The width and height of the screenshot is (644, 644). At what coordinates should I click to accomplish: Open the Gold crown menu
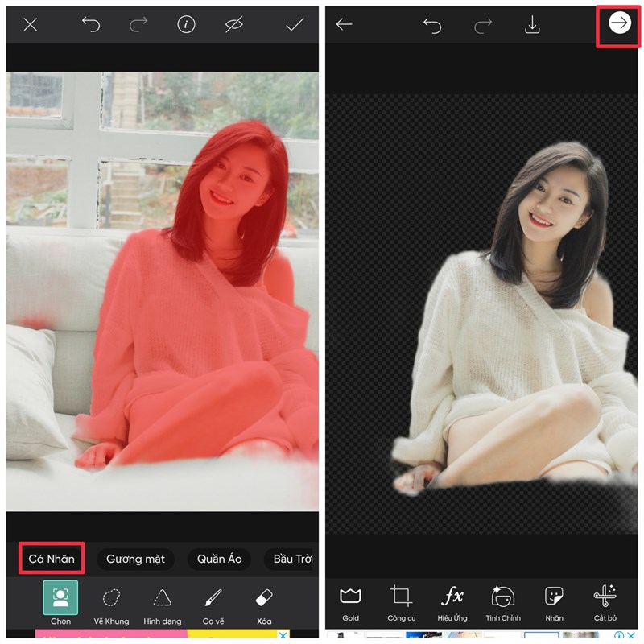350,603
